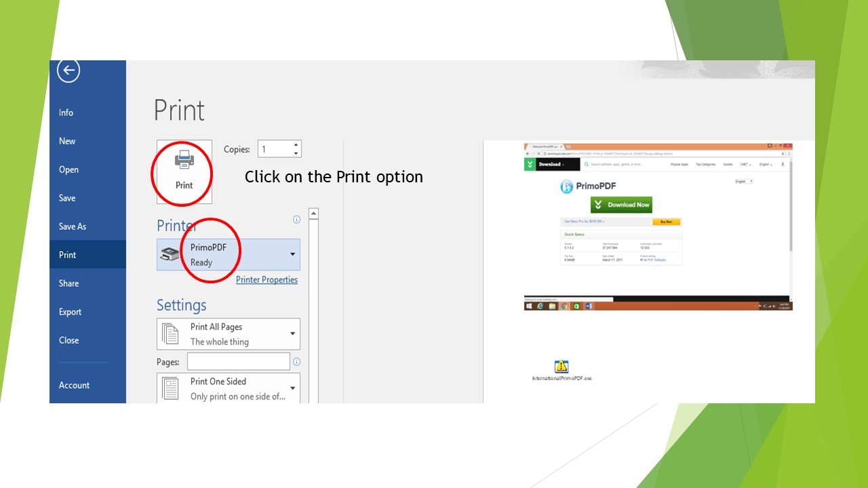Open the Share page in sidebar
Image resolution: width=868 pixels, height=488 pixels.
tap(68, 283)
